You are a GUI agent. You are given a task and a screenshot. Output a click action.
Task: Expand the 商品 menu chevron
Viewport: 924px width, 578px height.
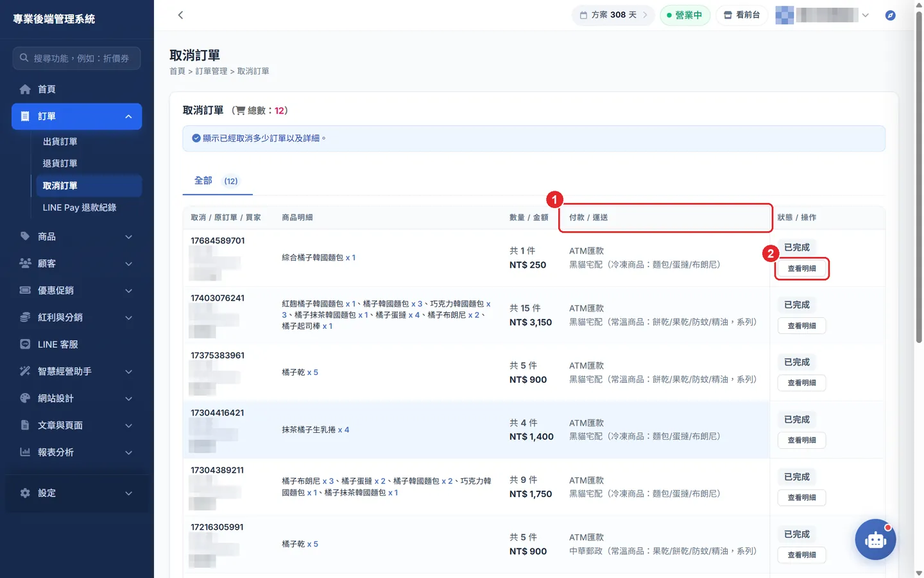click(x=128, y=237)
